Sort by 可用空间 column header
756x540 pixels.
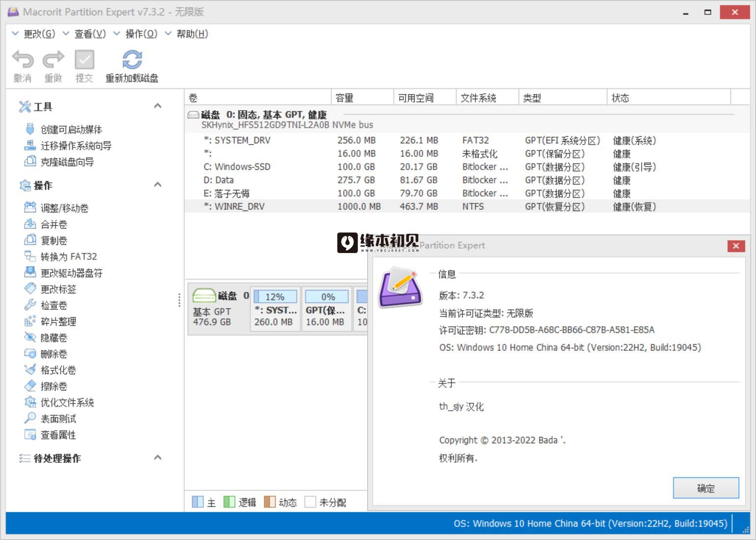coord(425,98)
